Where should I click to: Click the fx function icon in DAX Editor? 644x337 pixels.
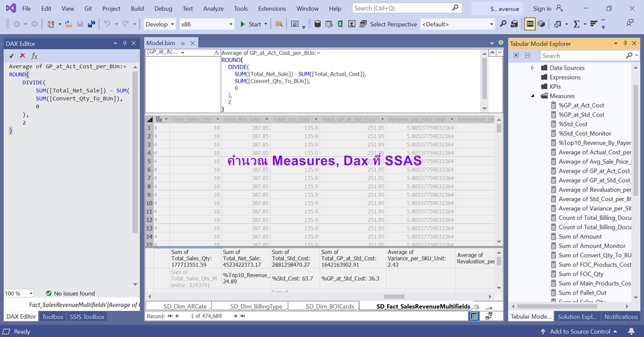(x=34, y=56)
